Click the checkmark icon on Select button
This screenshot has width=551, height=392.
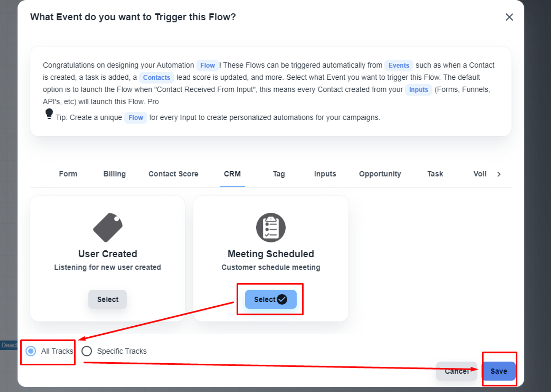282,299
